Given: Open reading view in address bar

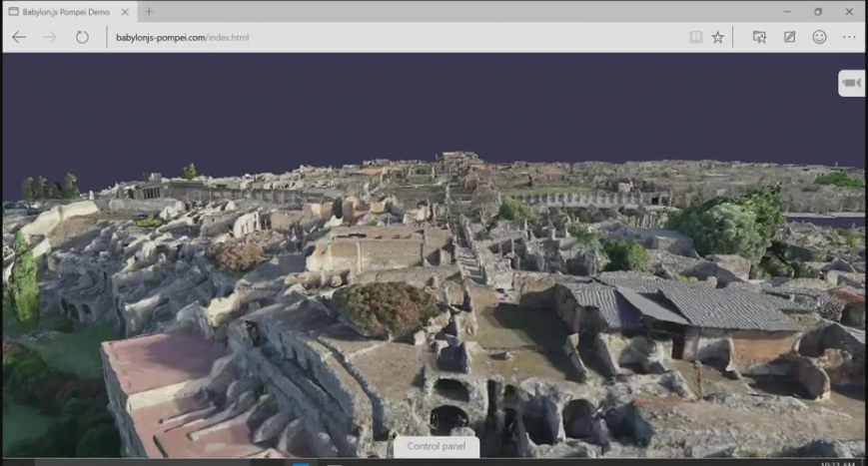Looking at the screenshot, I should coord(695,37).
